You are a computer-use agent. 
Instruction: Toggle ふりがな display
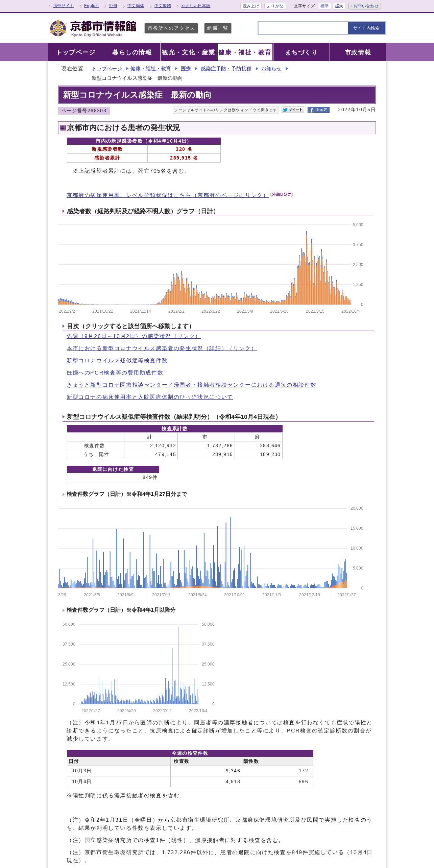tap(275, 6)
